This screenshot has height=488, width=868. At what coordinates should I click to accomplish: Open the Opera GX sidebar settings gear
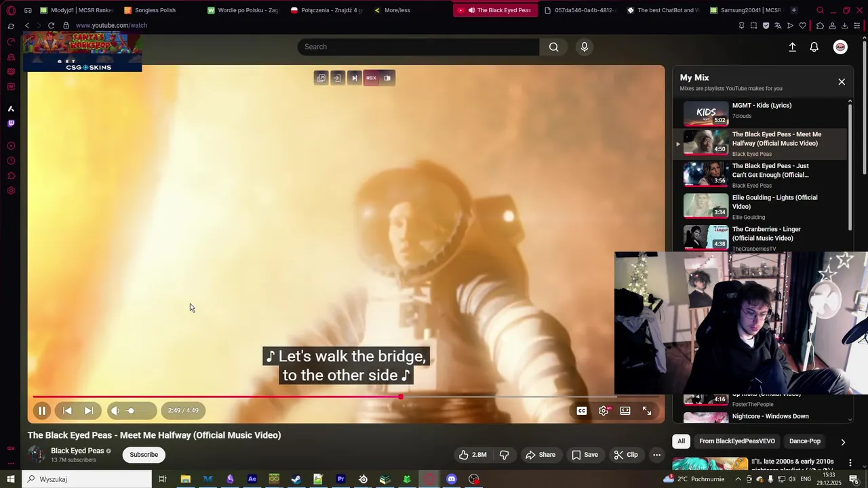click(x=11, y=191)
